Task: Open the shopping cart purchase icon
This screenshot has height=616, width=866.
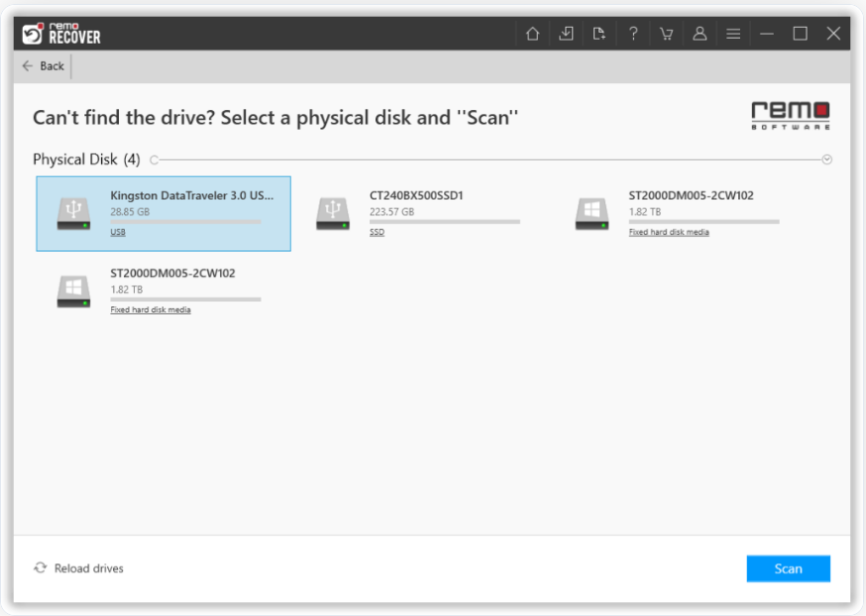Action: 666,34
